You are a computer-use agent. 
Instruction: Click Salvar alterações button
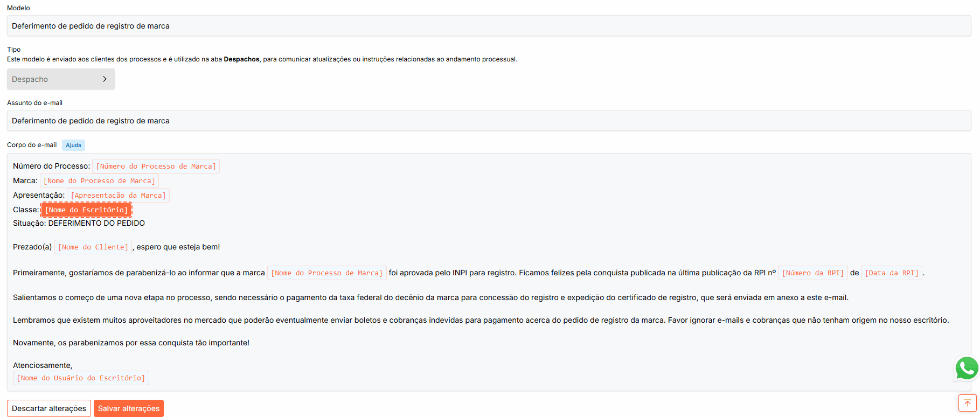pos(129,408)
